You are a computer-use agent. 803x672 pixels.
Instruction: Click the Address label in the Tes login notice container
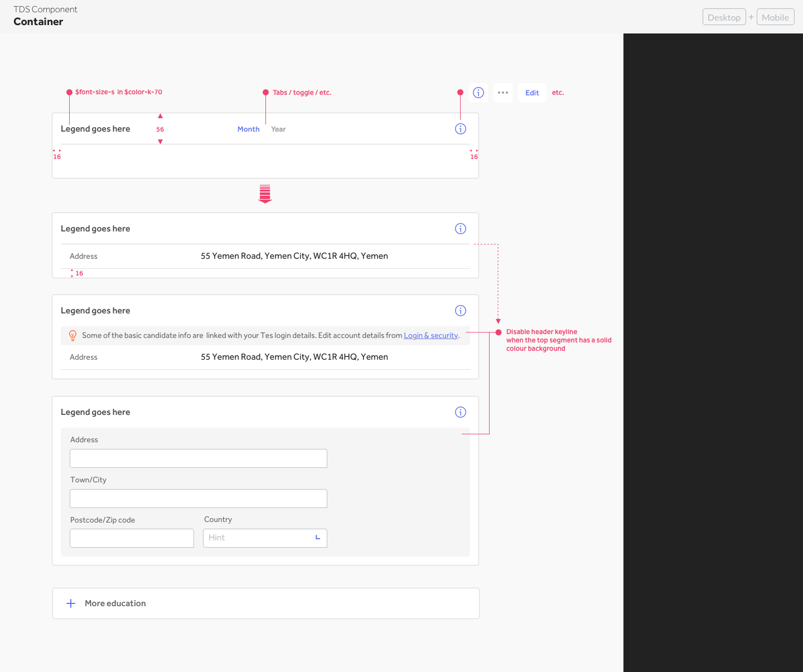tap(84, 357)
